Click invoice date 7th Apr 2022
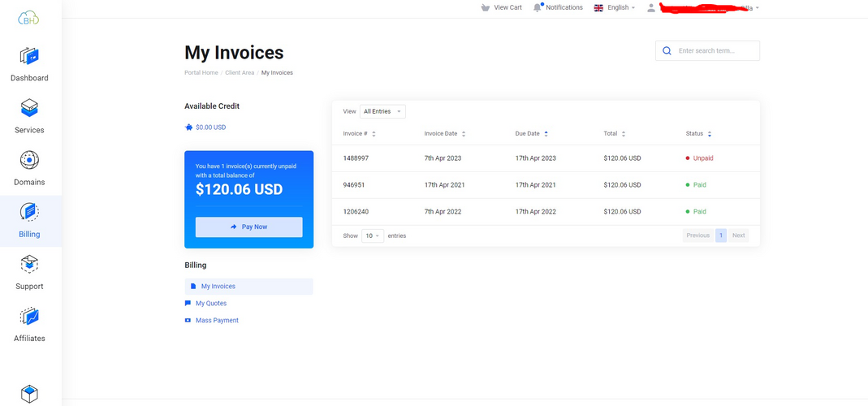 [443, 212]
